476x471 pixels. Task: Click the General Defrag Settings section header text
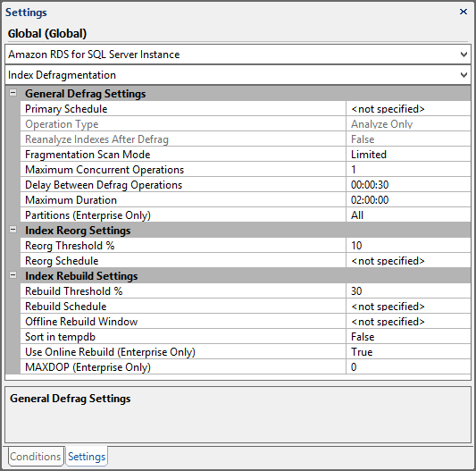coord(86,94)
